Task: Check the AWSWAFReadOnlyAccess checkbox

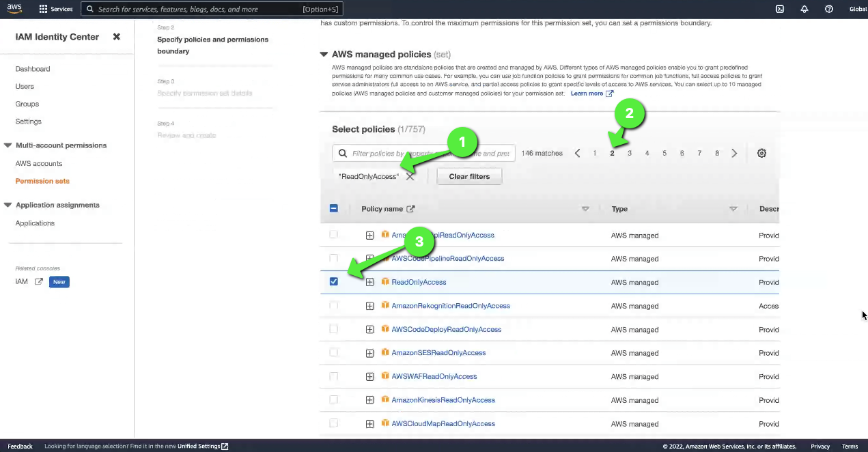Action: tap(334, 376)
